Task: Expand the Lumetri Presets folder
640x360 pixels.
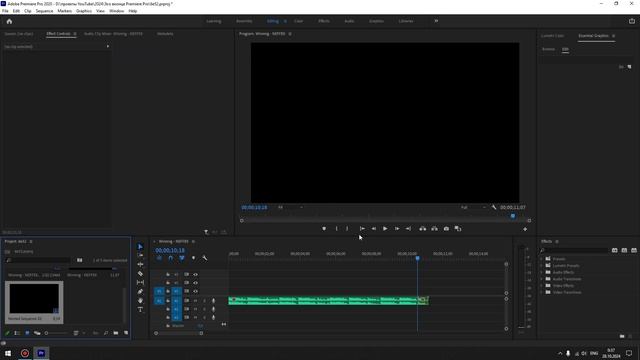Action: [x=542, y=266]
